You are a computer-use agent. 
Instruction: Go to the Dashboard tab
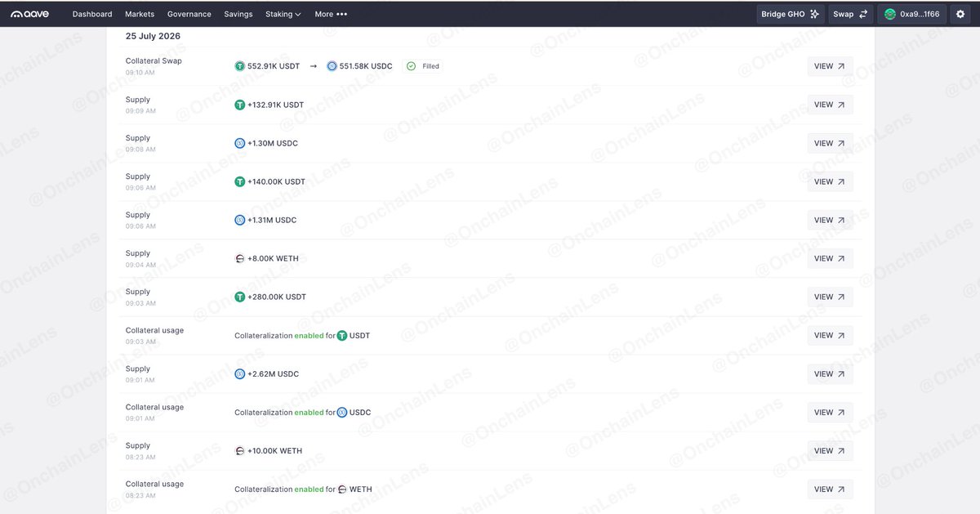click(92, 14)
